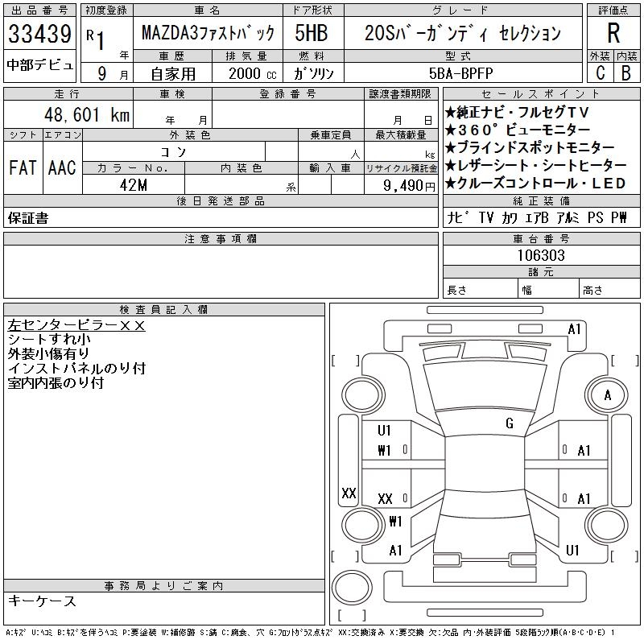
Task: Click the color number "42M"
Action: click(x=134, y=185)
